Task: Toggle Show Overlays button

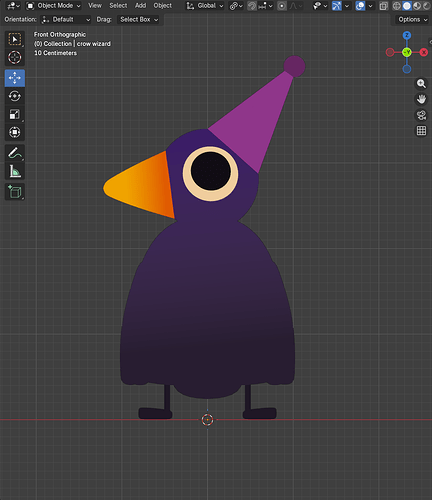Action: [x=360, y=6]
